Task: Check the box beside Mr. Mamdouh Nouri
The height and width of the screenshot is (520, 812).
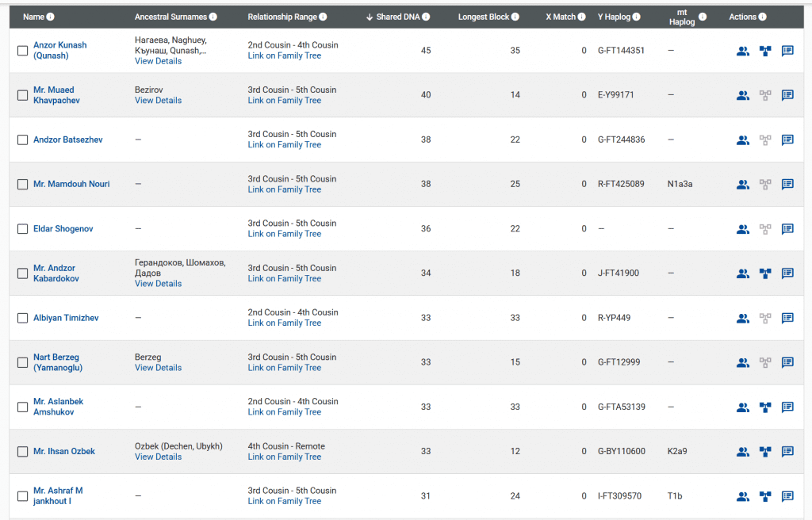Action: (22, 185)
